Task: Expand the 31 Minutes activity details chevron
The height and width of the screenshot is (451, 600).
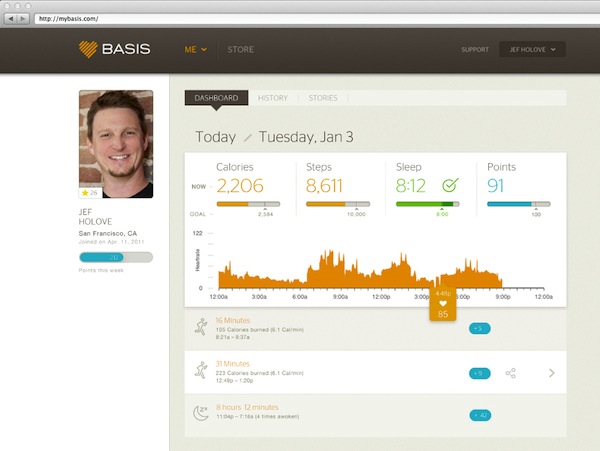Action: [x=551, y=373]
